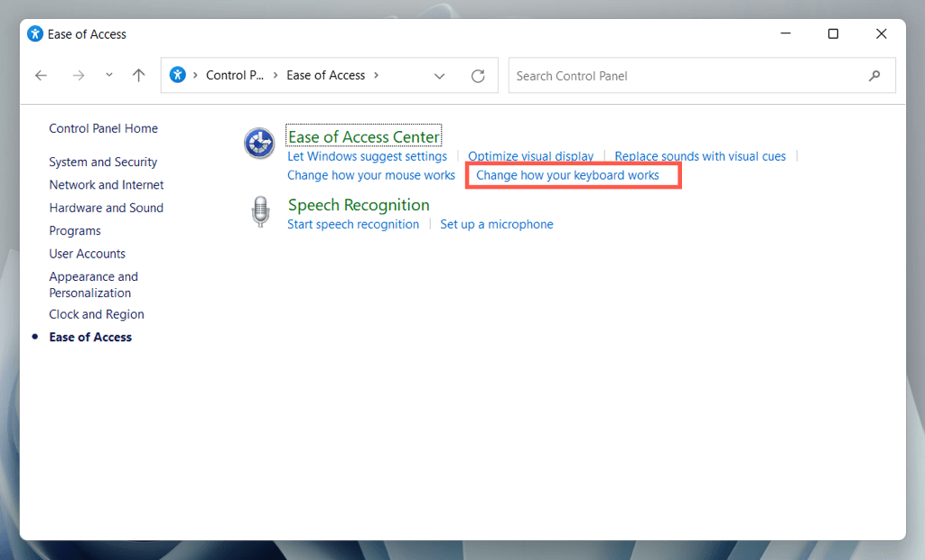Open Replace sounds with visual cues
925x560 pixels.
pos(700,156)
